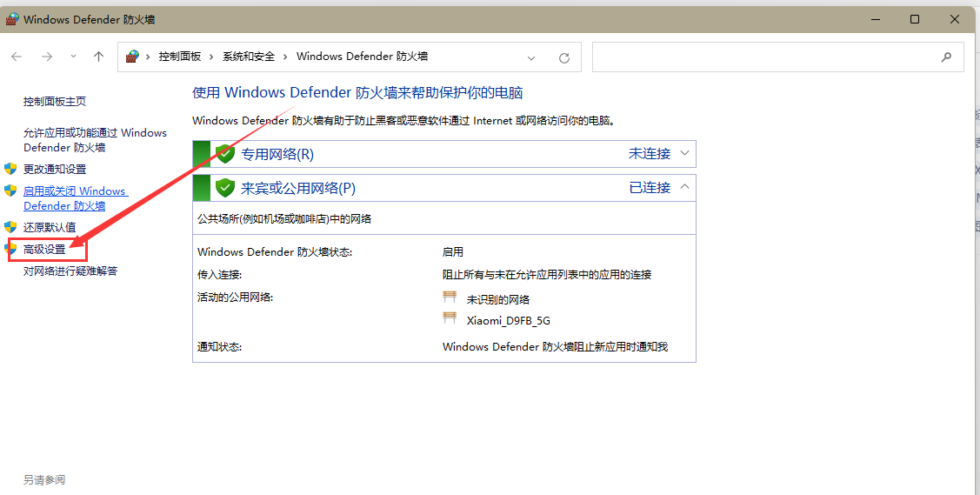The height and width of the screenshot is (495, 980).
Task: Click the firewall icon in address bar
Action: (132, 57)
